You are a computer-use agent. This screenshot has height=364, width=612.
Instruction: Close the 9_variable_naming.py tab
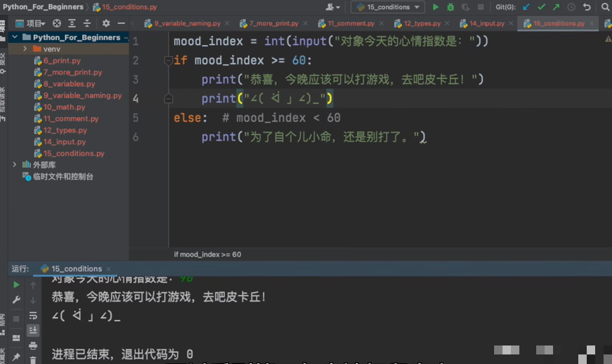(x=227, y=24)
